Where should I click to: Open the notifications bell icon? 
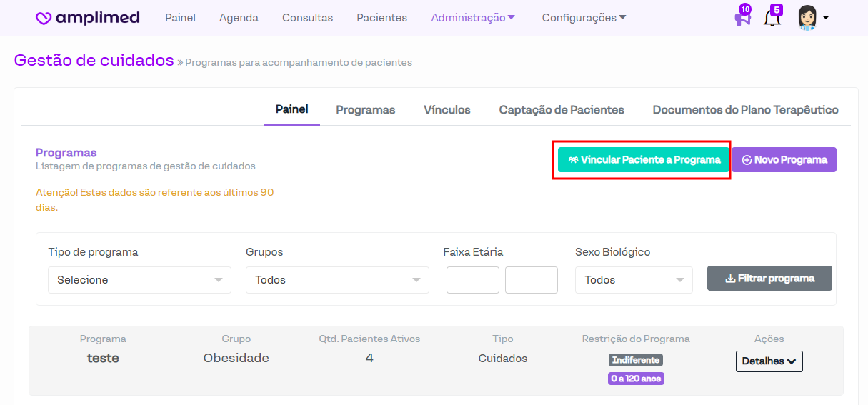pyautogui.click(x=772, y=18)
